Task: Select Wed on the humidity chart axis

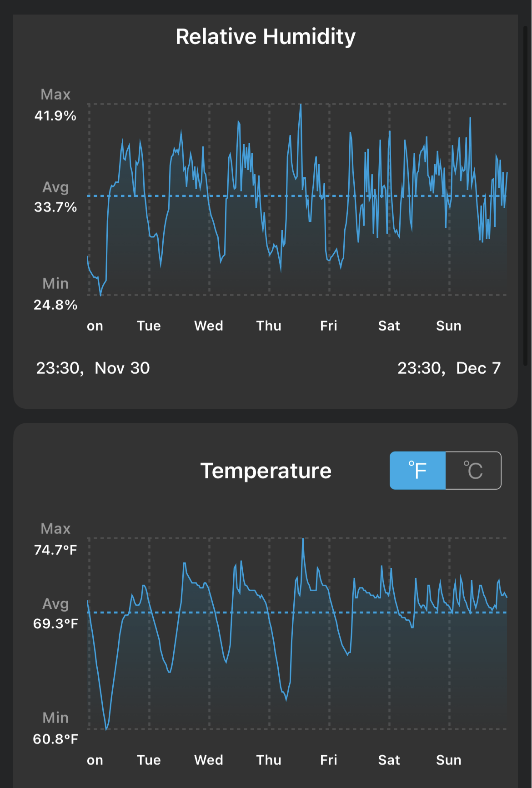Action: click(x=209, y=326)
